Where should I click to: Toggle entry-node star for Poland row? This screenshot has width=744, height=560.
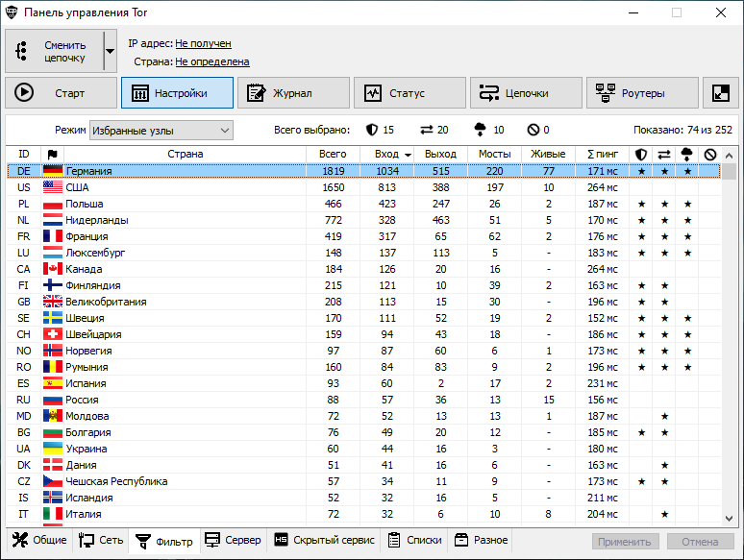[x=641, y=204]
